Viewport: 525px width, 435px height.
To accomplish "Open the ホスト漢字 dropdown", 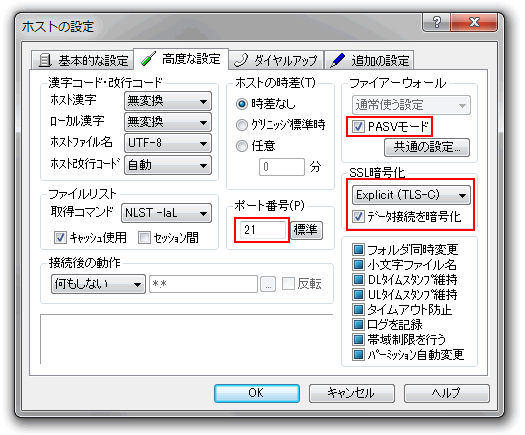I will (x=168, y=101).
